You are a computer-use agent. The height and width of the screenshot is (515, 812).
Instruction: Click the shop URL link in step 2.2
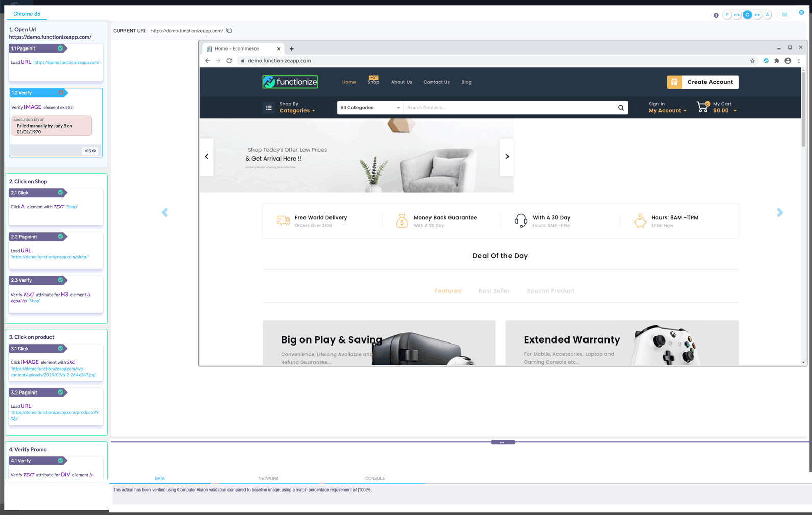click(49, 257)
